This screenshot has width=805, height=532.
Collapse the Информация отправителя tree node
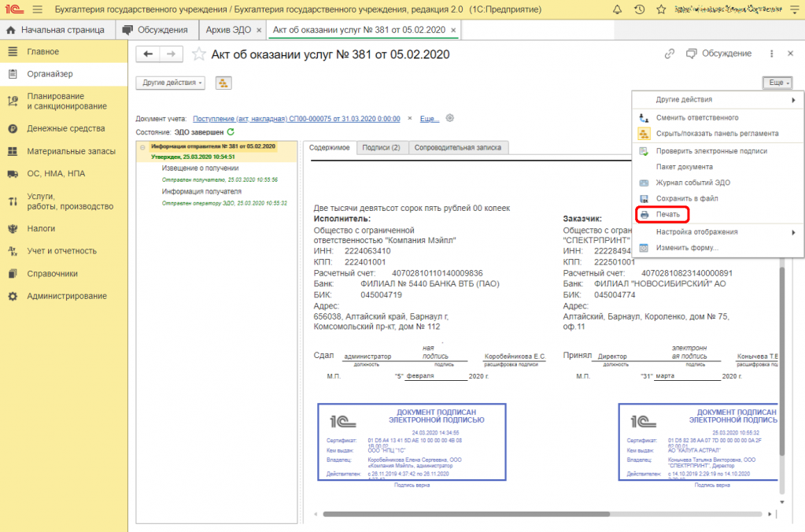[x=142, y=147]
